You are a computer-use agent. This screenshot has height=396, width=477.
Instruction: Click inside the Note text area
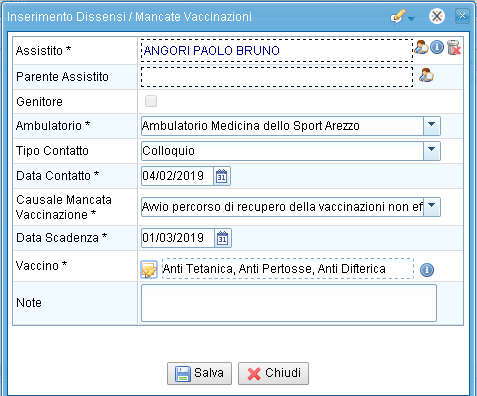tap(289, 303)
